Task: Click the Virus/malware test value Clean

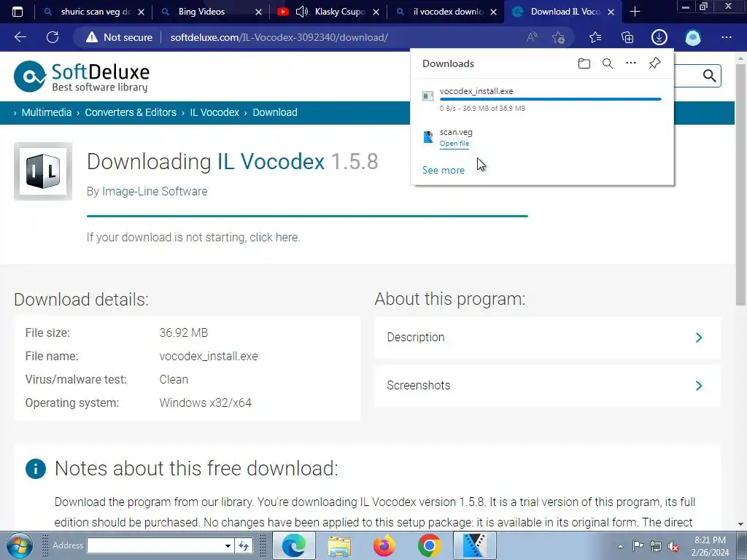Action: (x=174, y=379)
